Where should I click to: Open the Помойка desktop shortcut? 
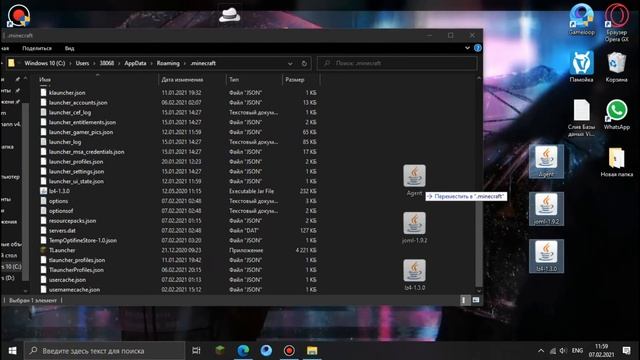[581, 67]
